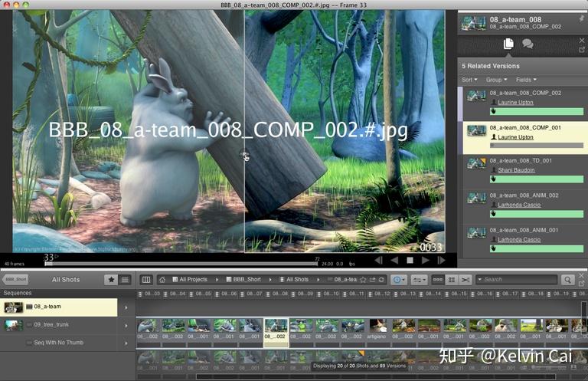
Task: Select the 08_a-team sequence row
Action: (59, 307)
